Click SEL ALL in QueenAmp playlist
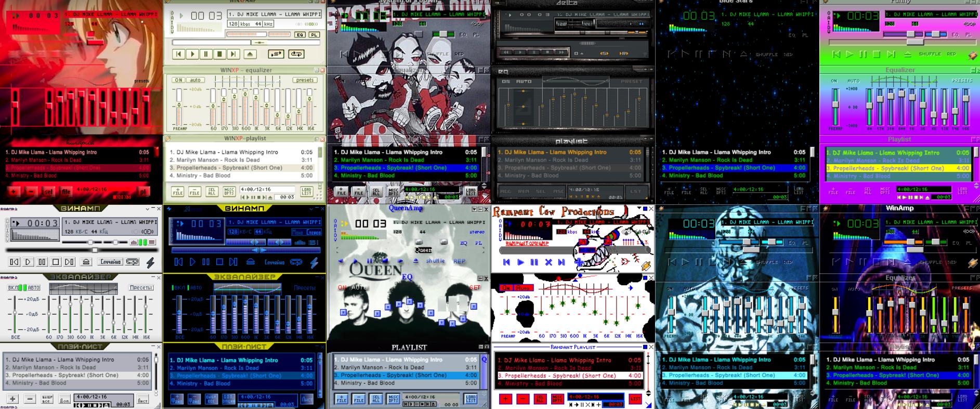 pos(376,399)
